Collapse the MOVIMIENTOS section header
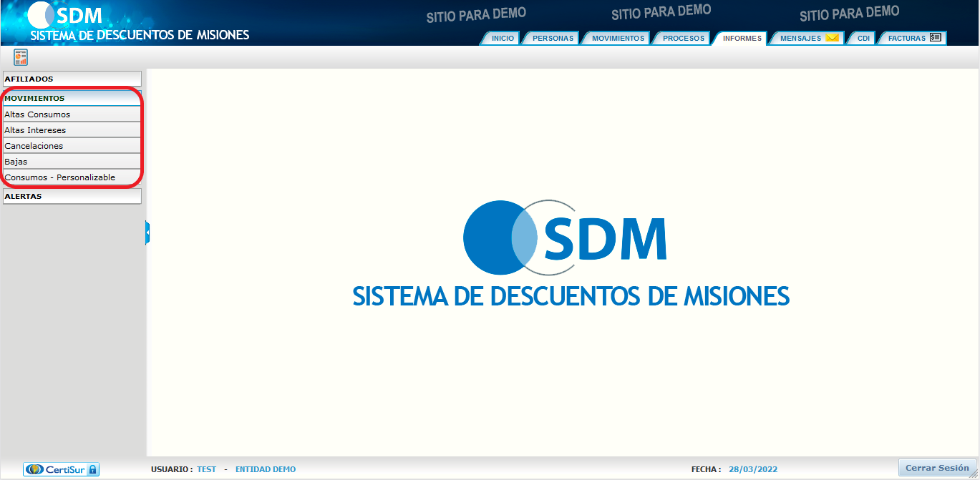The image size is (980, 480). (x=72, y=98)
